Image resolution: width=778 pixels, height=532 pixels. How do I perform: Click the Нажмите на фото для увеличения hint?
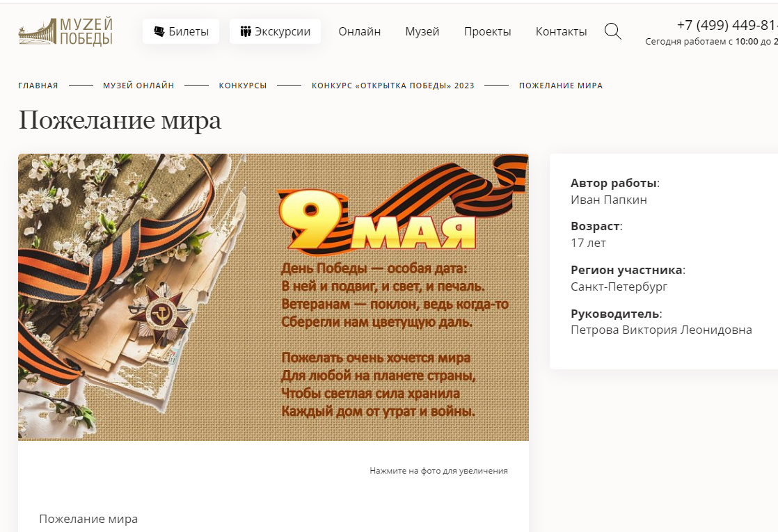coord(438,471)
